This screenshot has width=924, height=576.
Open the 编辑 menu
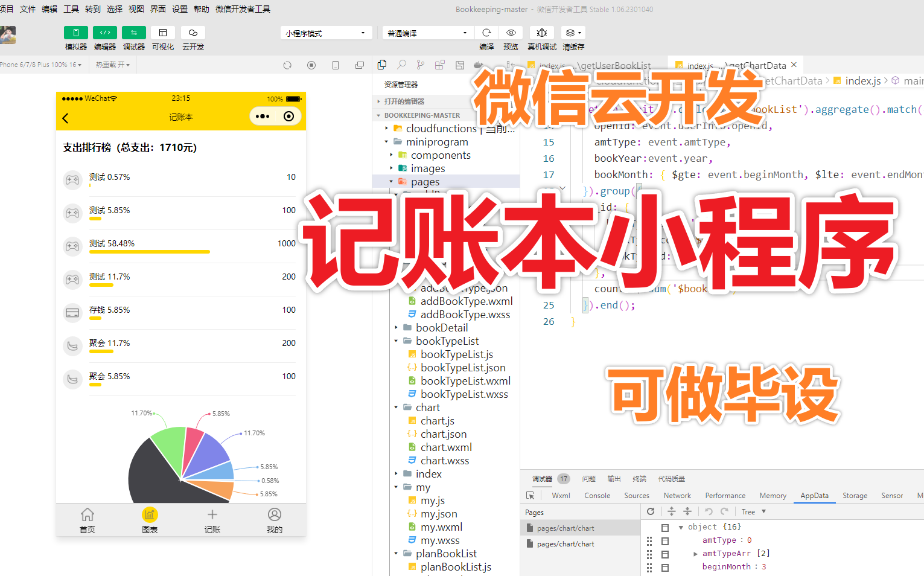coord(49,9)
